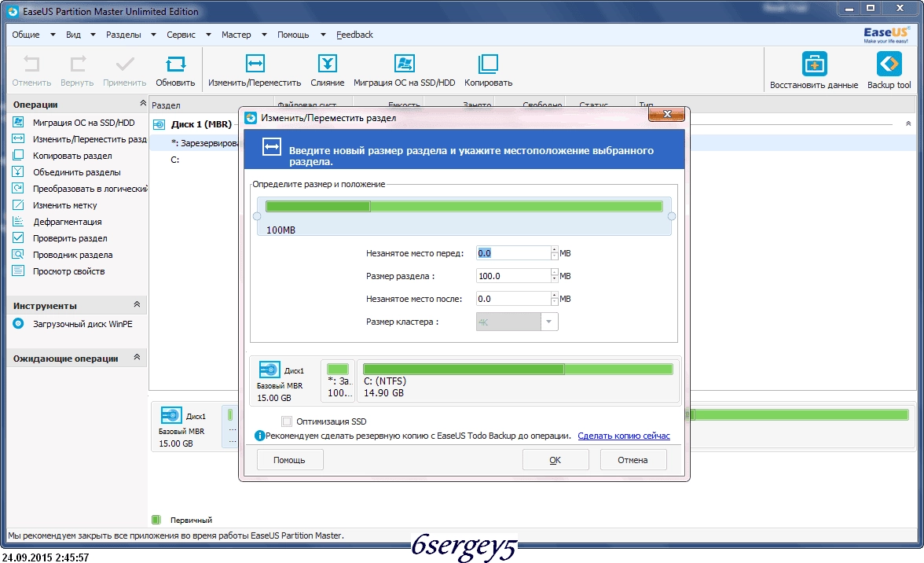Click sidebar icon for Дефрагментация

click(18, 221)
